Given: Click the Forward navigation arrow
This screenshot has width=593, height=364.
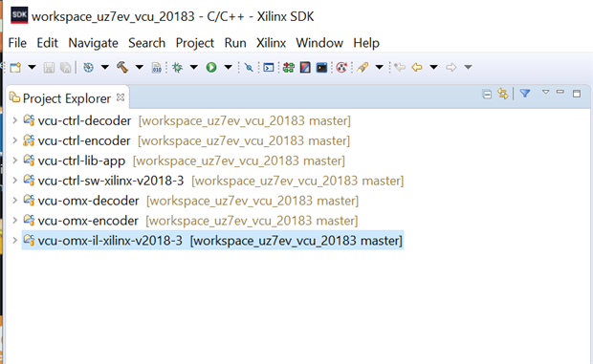Looking at the screenshot, I should pos(450,68).
